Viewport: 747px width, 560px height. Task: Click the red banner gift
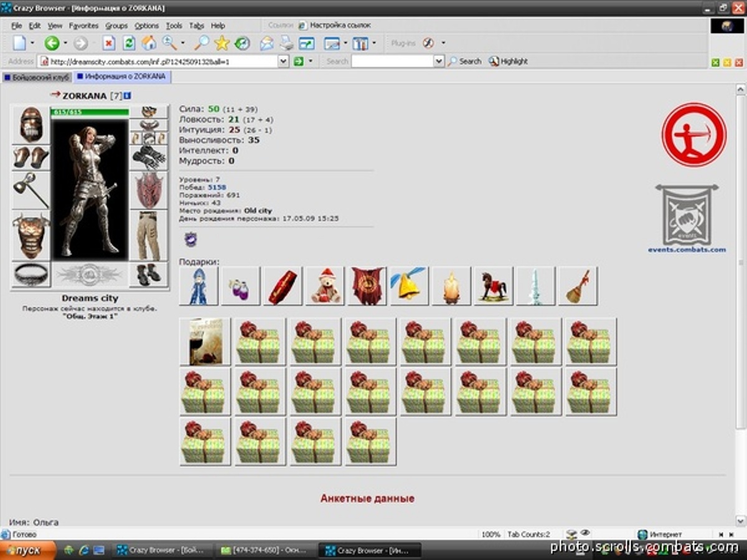(367, 286)
